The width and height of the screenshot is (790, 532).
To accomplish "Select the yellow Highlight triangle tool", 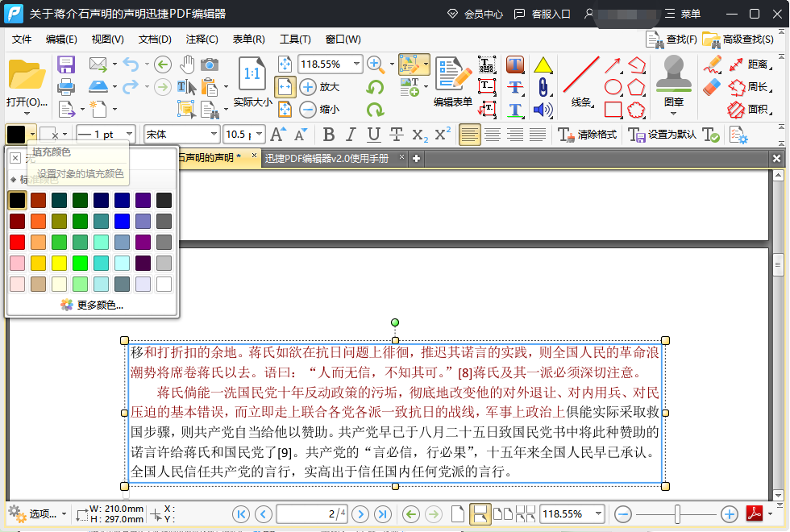I will 543,65.
